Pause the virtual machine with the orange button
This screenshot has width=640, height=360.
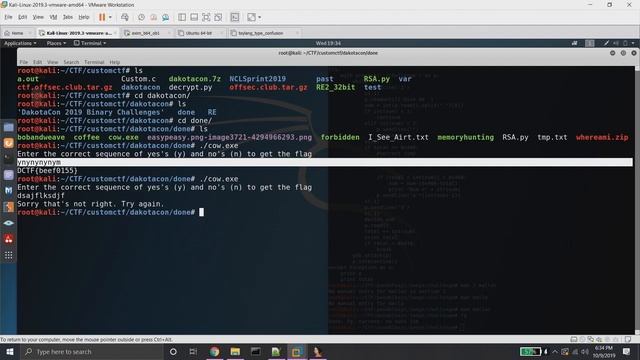point(102,17)
